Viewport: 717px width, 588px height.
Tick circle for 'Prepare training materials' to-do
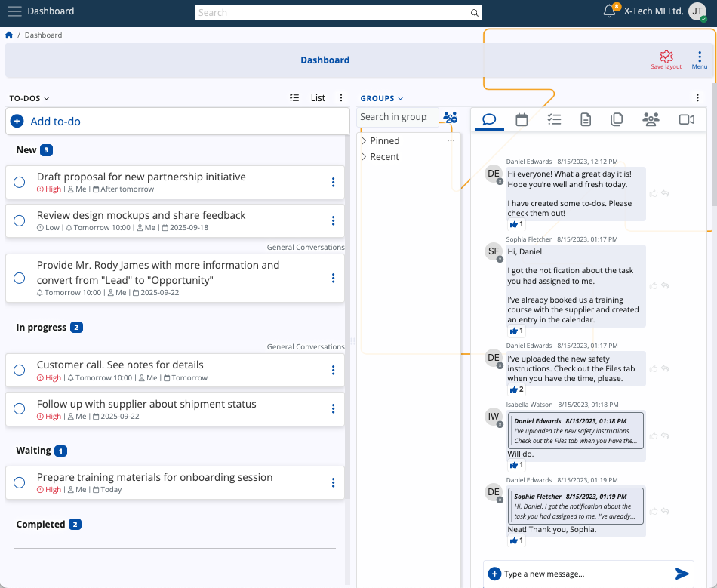[19, 482]
